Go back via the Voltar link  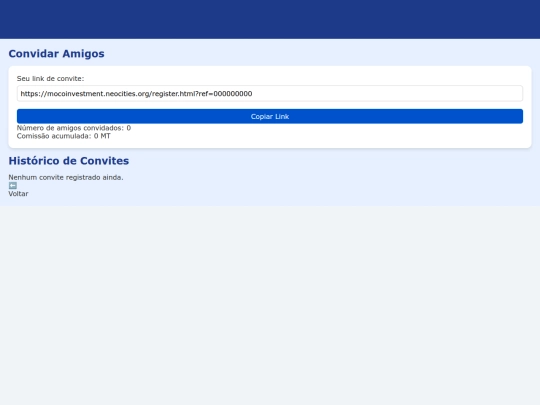[18, 194]
